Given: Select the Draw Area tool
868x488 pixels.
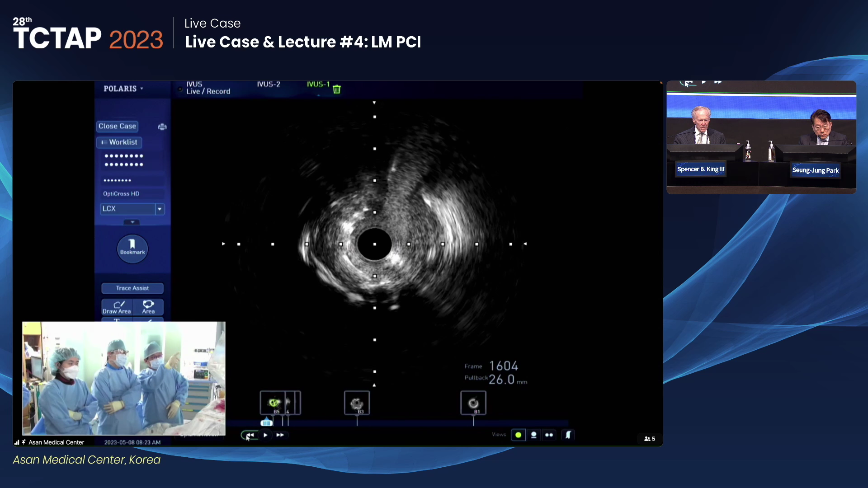Looking at the screenshot, I should (117, 307).
